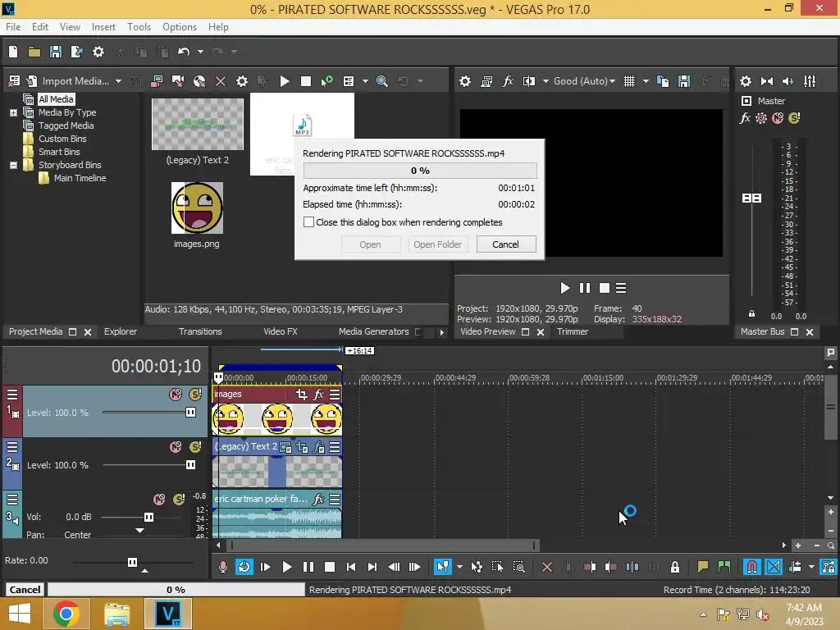The height and width of the screenshot is (630, 840).
Task: Open Event Pan/Crop on images event
Action: pos(302,395)
